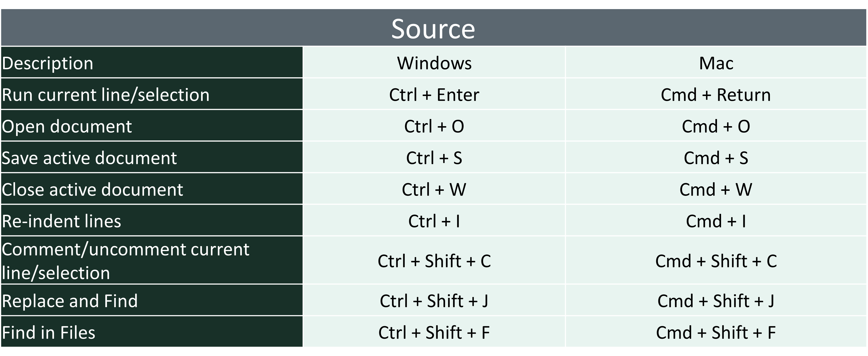Click the Ctrl + O shortcut cell
This screenshot has height=356, width=868.
(x=434, y=125)
